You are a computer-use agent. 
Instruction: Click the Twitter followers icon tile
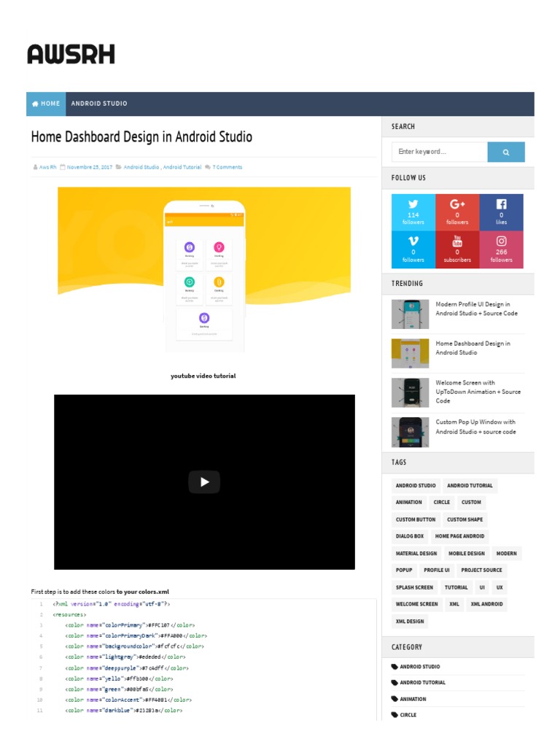413,212
